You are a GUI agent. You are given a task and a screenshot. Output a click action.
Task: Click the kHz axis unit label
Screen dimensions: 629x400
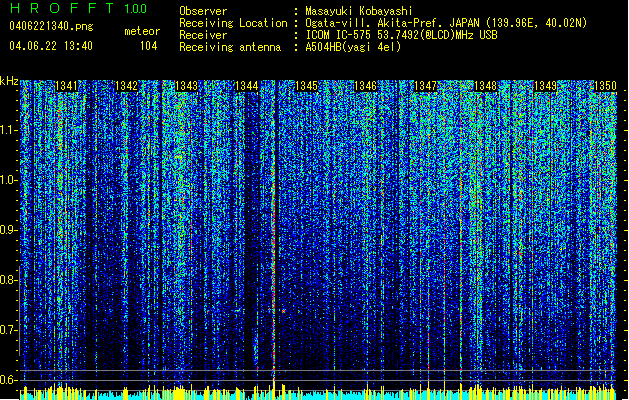click(9, 81)
